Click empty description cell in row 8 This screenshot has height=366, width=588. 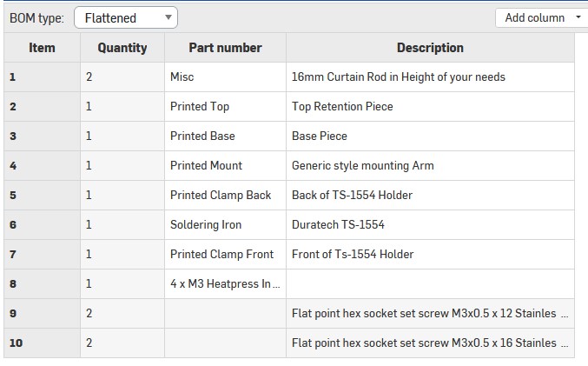click(430, 283)
